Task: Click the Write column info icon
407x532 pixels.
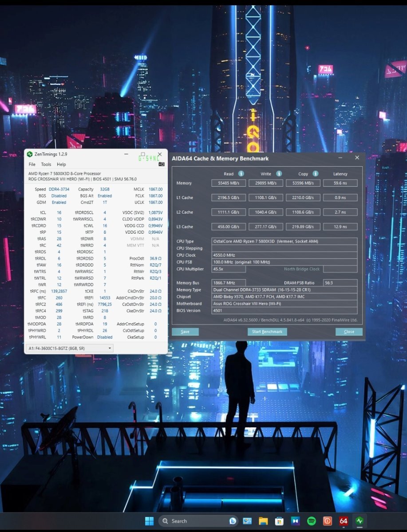Action: pos(279,173)
